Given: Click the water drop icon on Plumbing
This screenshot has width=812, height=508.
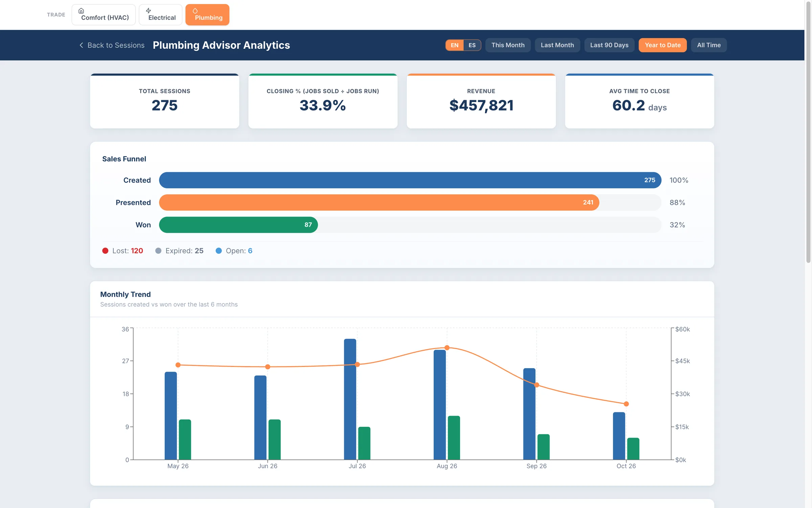Looking at the screenshot, I should pyautogui.click(x=195, y=11).
